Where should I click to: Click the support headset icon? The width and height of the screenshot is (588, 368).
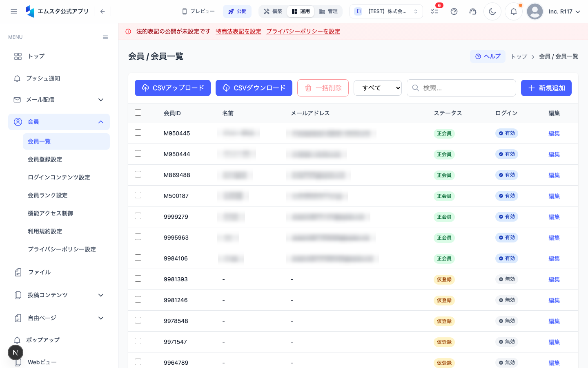tap(473, 11)
